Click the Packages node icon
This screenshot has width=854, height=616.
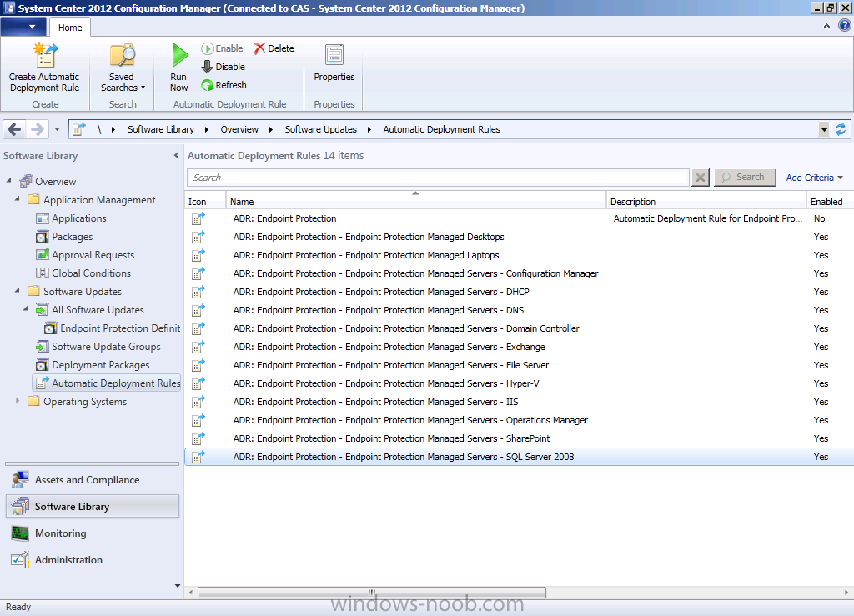click(42, 237)
